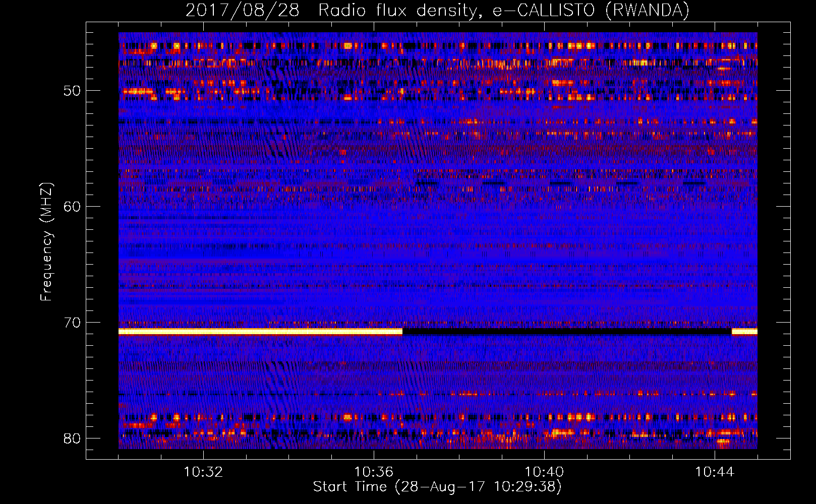
Task: Click the '60' frequency tick label
Action: [x=72, y=207]
